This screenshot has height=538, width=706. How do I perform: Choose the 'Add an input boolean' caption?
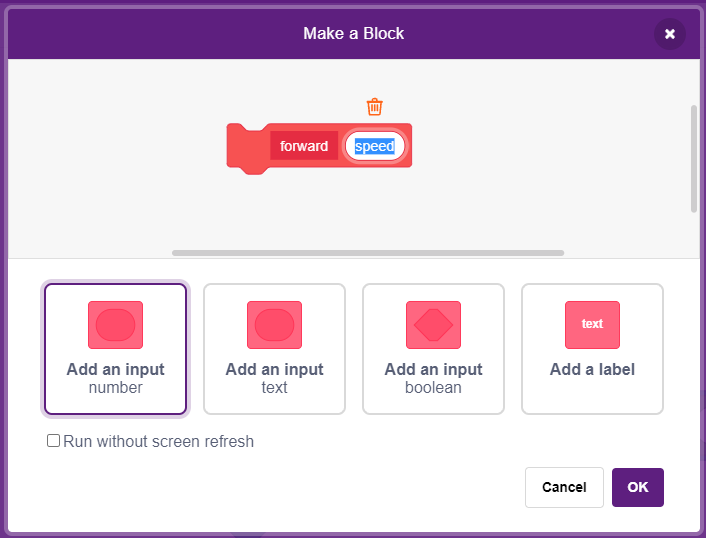[x=433, y=378]
